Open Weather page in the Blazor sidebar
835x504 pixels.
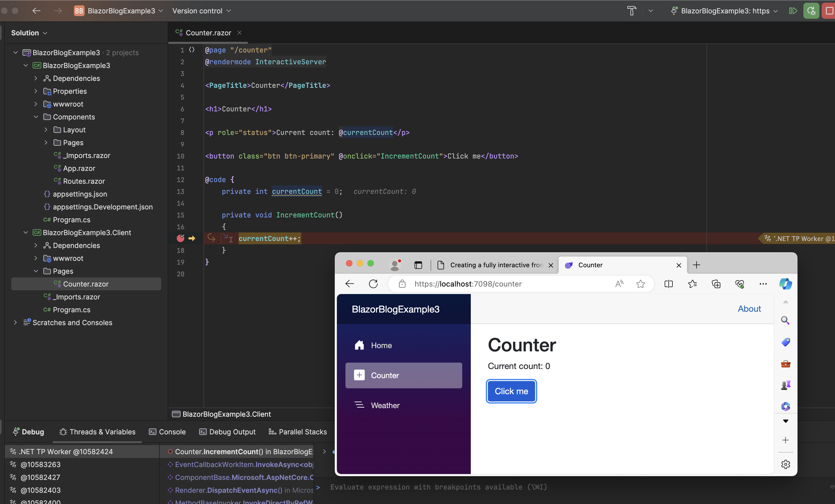pyautogui.click(x=403, y=405)
